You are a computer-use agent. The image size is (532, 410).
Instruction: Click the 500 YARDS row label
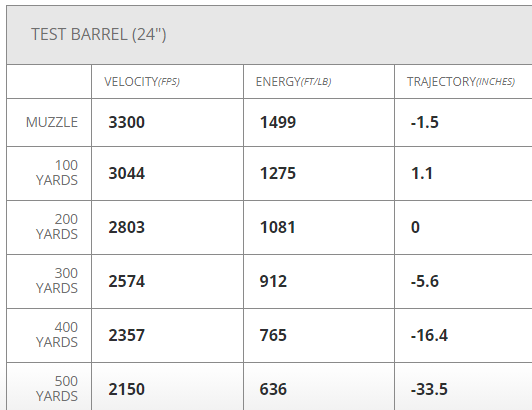pos(57,389)
